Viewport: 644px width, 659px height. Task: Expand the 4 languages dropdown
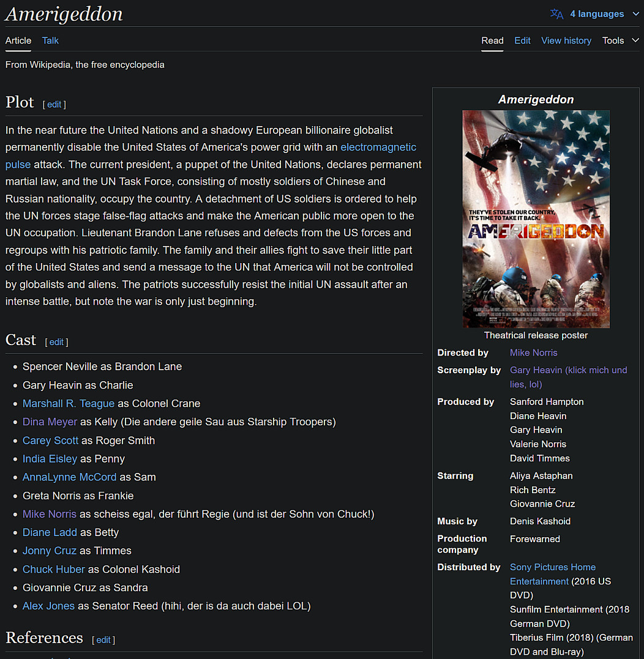coord(597,14)
